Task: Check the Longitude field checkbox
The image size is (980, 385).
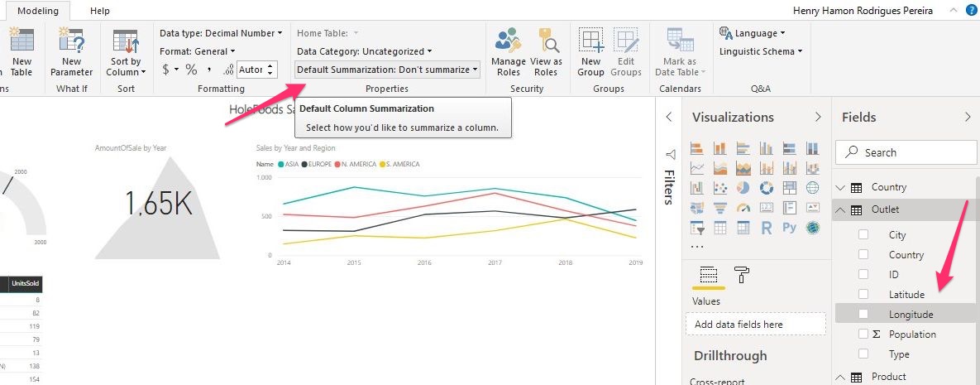Action: click(863, 315)
